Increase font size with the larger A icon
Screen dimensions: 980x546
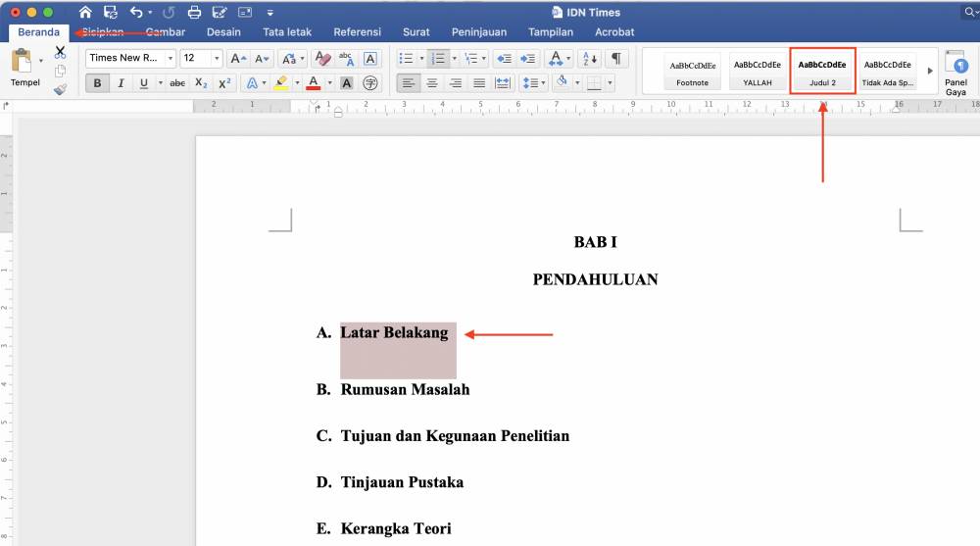click(x=238, y=58)
